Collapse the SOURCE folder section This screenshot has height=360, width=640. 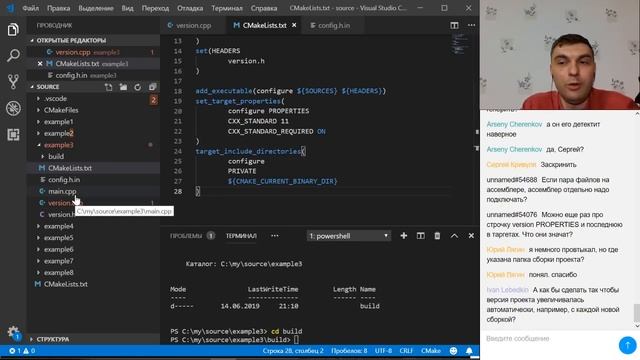point(48,87)
